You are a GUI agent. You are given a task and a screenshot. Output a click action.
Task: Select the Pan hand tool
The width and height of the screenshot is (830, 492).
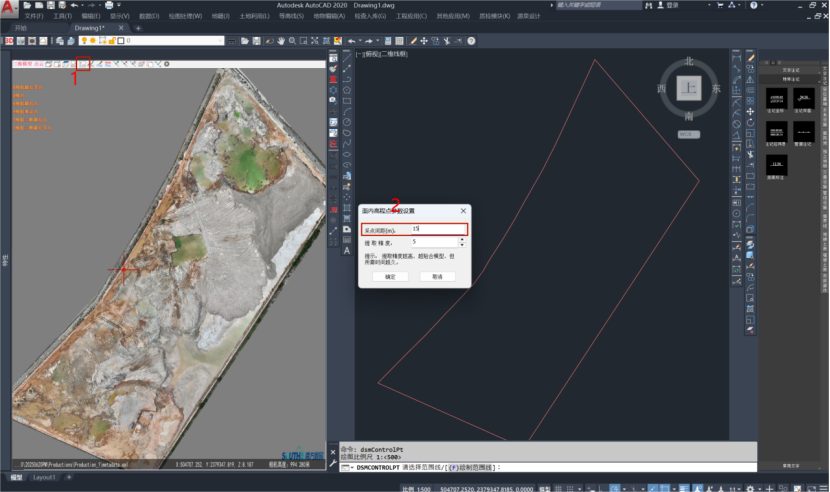281,41
